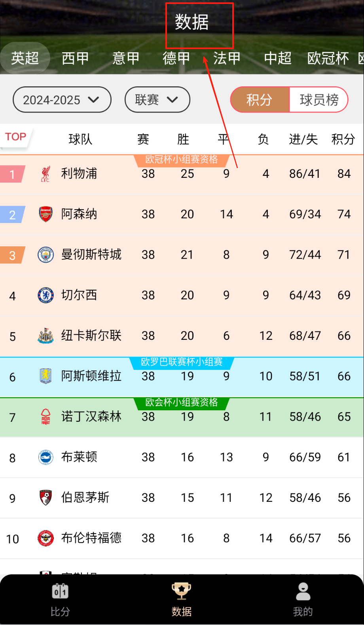Switch to the 西甲 league tab
Screen dimensions: 364x625
pyautogui.click(x=75, y=59)
